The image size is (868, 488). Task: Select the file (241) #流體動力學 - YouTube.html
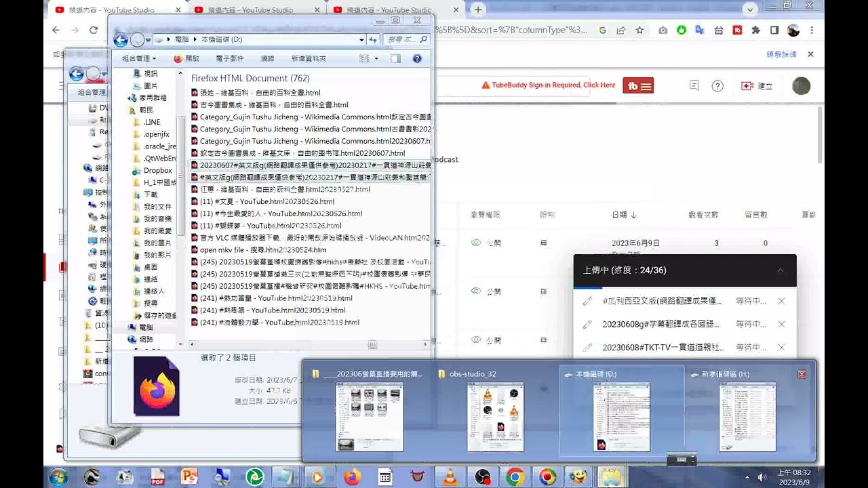coord(275,323)
